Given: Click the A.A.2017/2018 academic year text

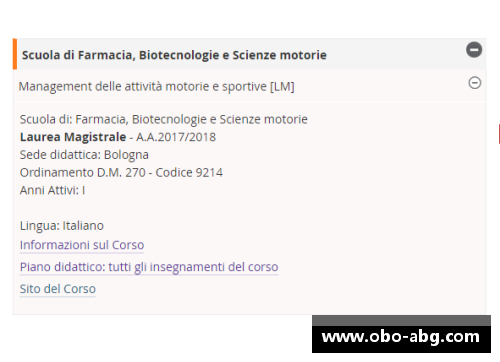Looking at the screenshot, I should coord(176,137).
